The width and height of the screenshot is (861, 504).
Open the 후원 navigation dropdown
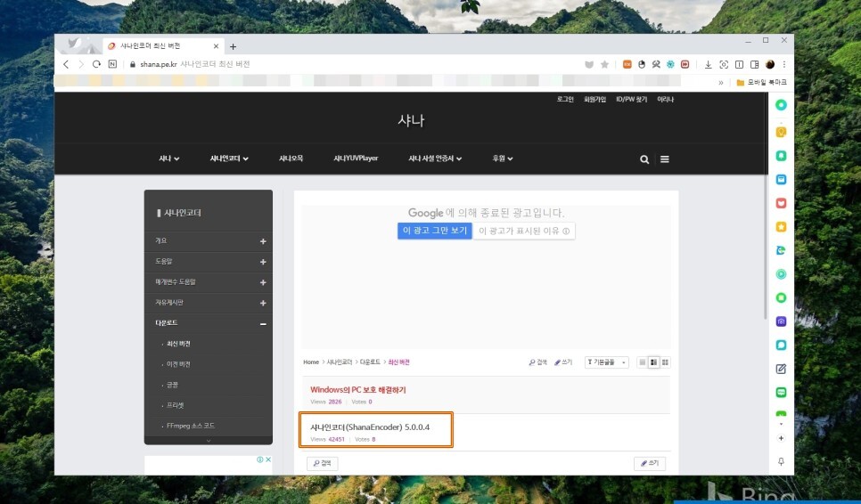(503, 159)
